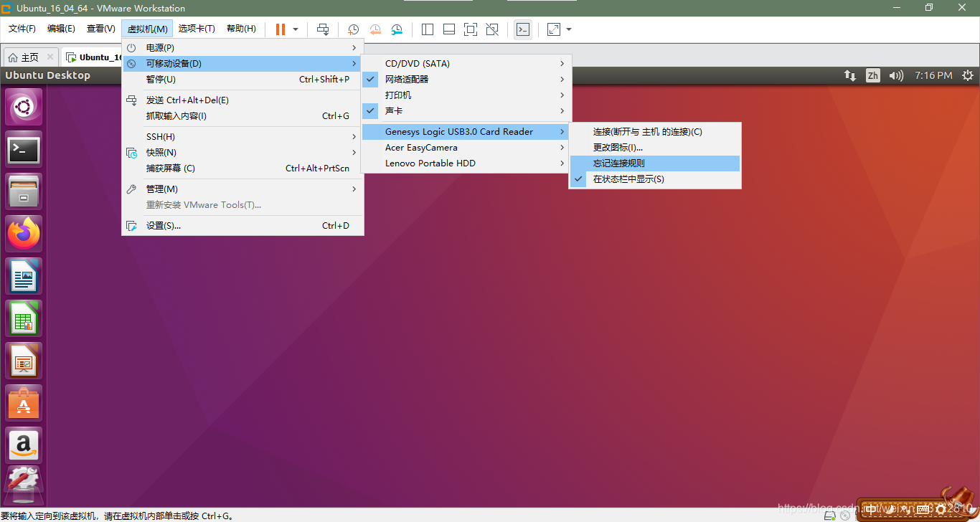
Task: Open LibreOffice Calc in the launcher
Action: tap(24, 318)
